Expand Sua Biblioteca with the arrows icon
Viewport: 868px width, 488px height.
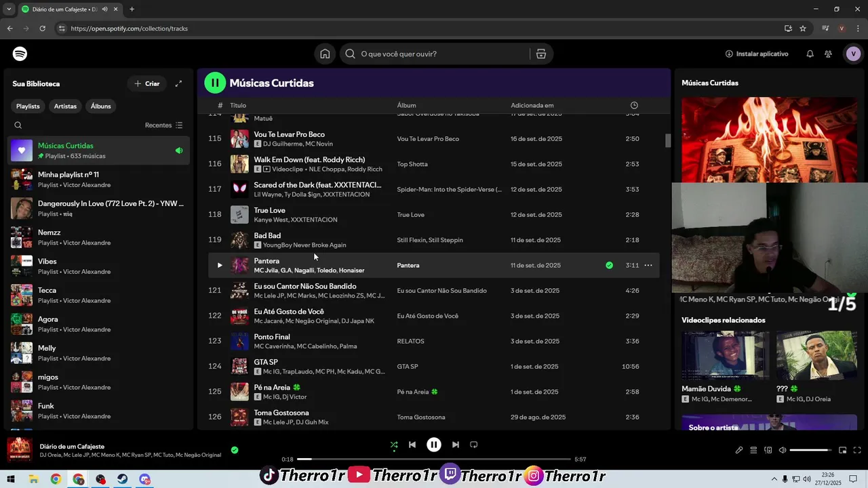[x=178, y=83]
